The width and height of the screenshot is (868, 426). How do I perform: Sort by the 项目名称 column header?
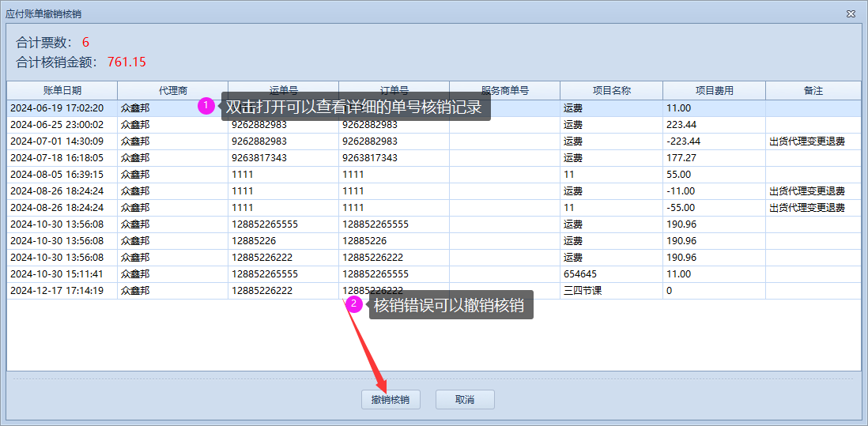point(611,91)
